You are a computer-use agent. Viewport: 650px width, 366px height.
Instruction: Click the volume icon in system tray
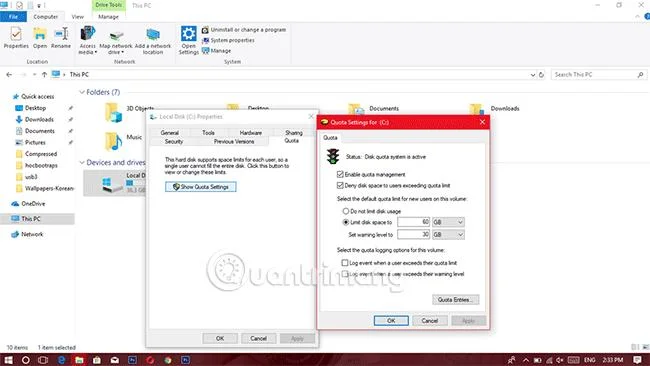pos(560,360)
